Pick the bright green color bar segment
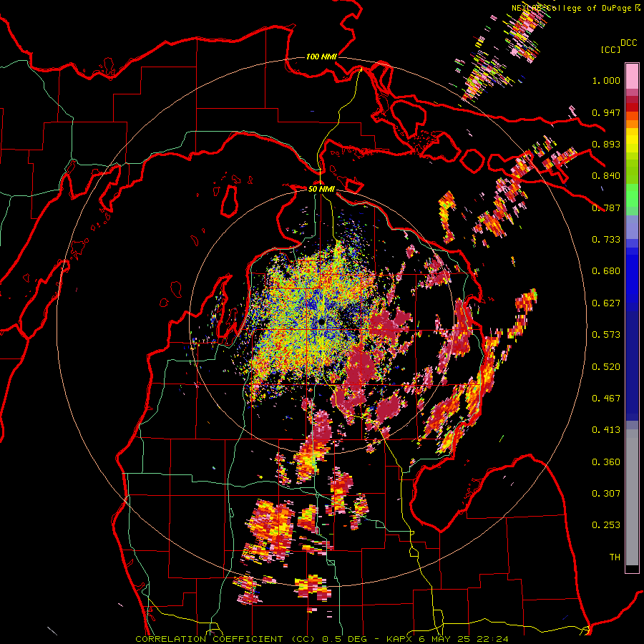Viewport: 644px width, 644px height. [x=632, y=195]
